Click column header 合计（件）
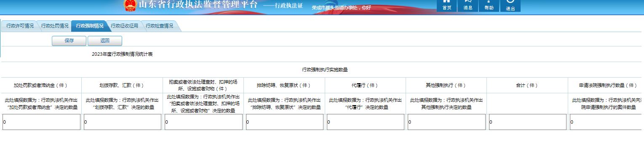 527,85
